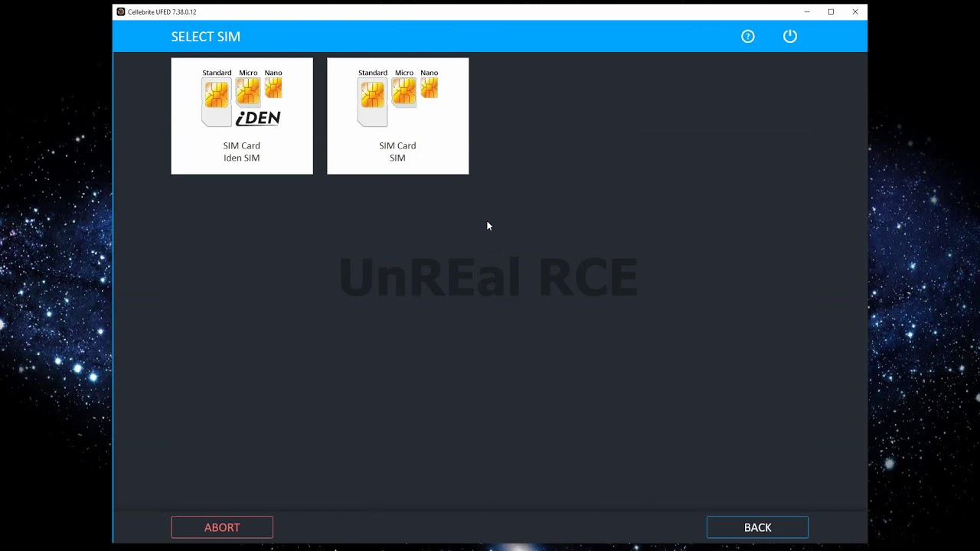980x551 pixels.
Task: Open the help question mark icon
Action: pyautogui.click(x=748, y=37)
